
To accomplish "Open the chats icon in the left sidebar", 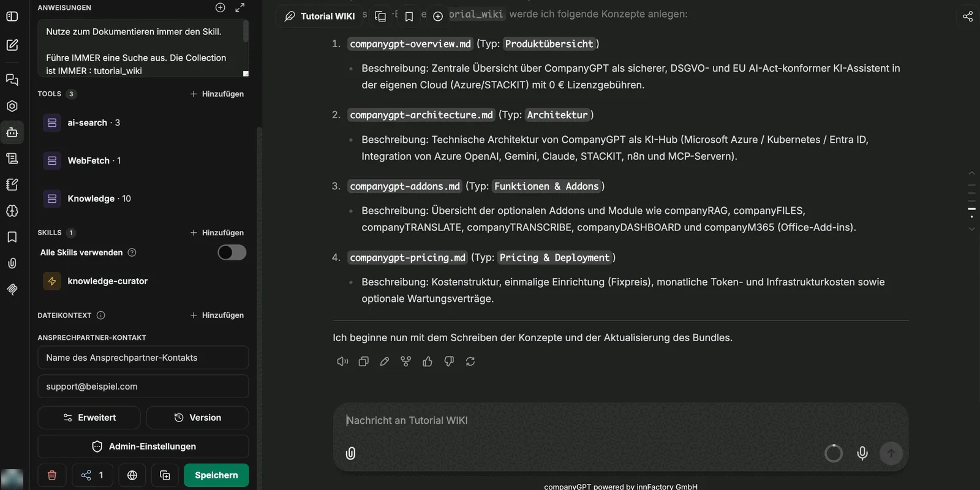I will pos(12,80).
